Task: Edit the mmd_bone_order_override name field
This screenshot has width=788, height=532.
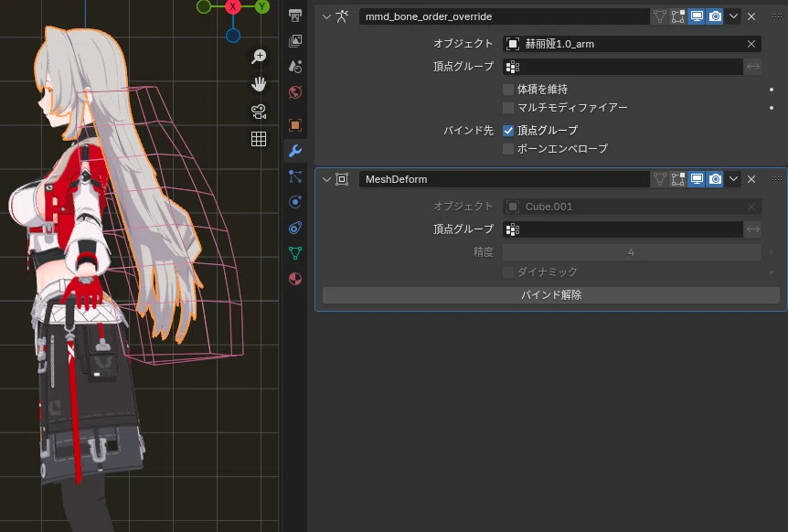Action: point(504,16)
